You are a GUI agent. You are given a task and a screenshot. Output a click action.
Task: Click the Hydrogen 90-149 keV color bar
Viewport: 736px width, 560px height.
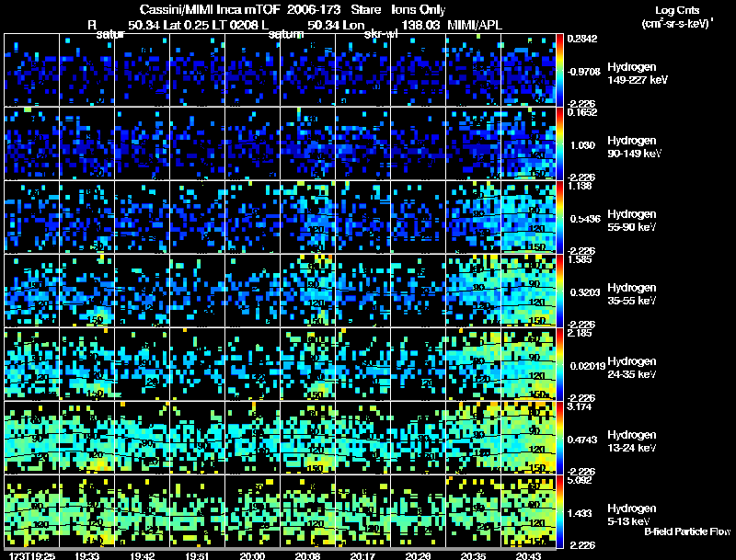click(559, 143)
